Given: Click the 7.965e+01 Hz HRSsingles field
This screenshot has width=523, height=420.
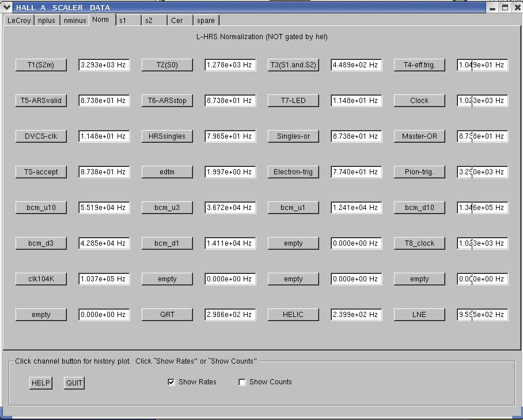Looking at the screenshot, I should pyautogui.click(x=230, y=136).
